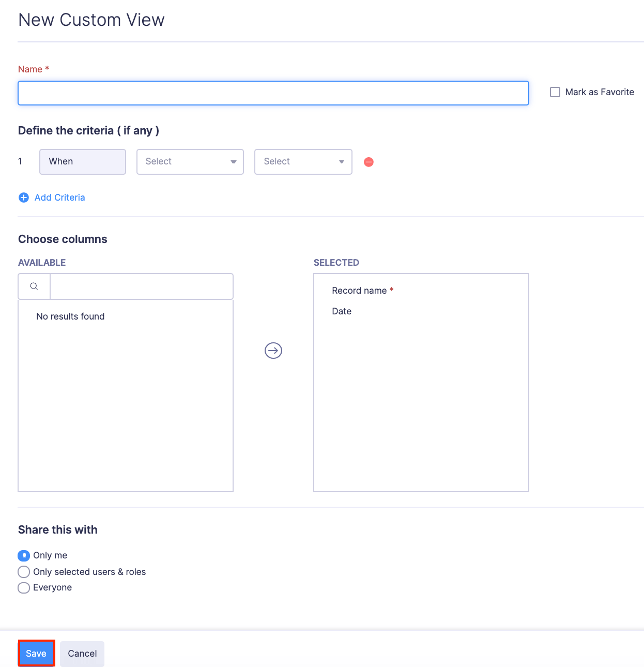Click the Available columns search box

tap(141, 286)
